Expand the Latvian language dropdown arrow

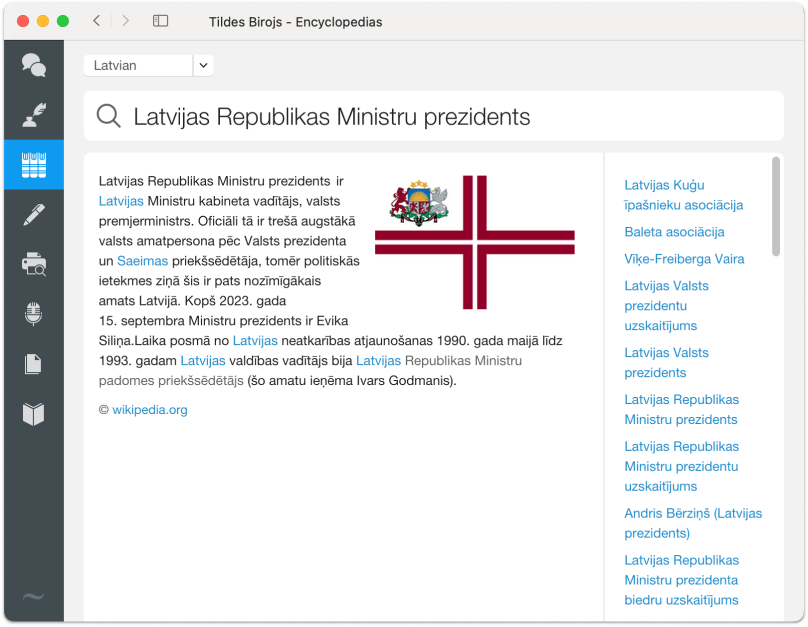click(x=203, y=65)
